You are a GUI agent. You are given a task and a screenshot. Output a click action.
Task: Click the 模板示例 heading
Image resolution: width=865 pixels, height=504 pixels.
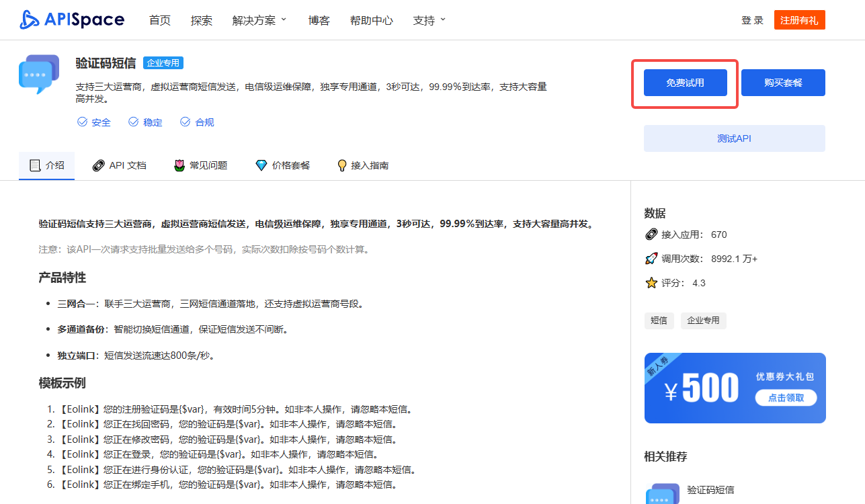(63, 383)
